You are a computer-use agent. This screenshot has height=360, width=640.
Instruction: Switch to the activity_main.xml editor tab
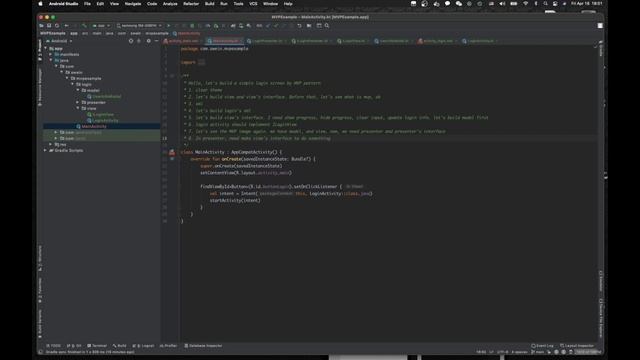click(182, 41)
